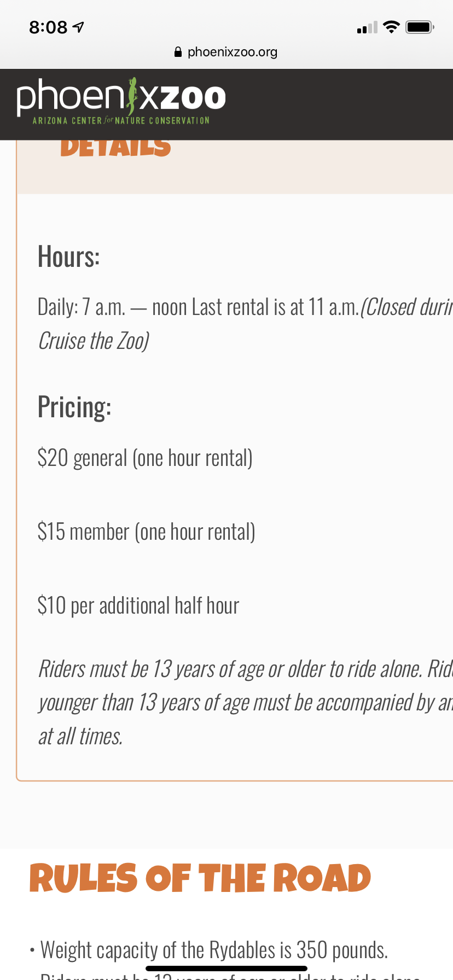Click the Hours: heading
The height and width of the screenshot is (980, 453).
click(69, 256)
